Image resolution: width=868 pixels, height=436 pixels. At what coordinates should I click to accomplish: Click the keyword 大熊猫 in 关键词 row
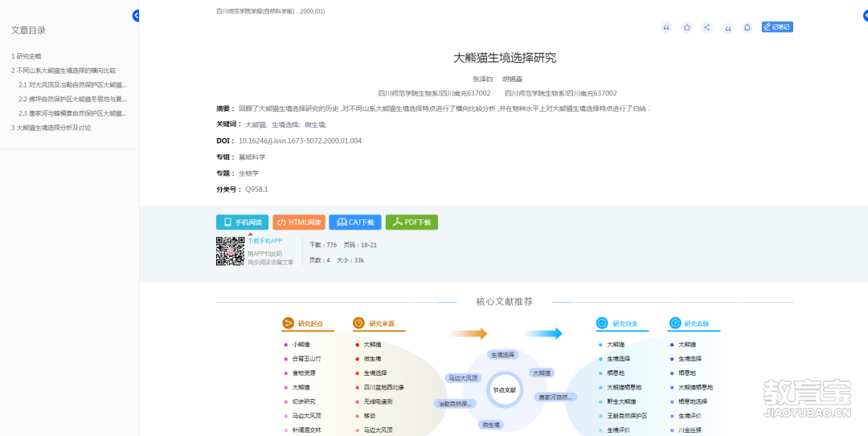[256, 125]
